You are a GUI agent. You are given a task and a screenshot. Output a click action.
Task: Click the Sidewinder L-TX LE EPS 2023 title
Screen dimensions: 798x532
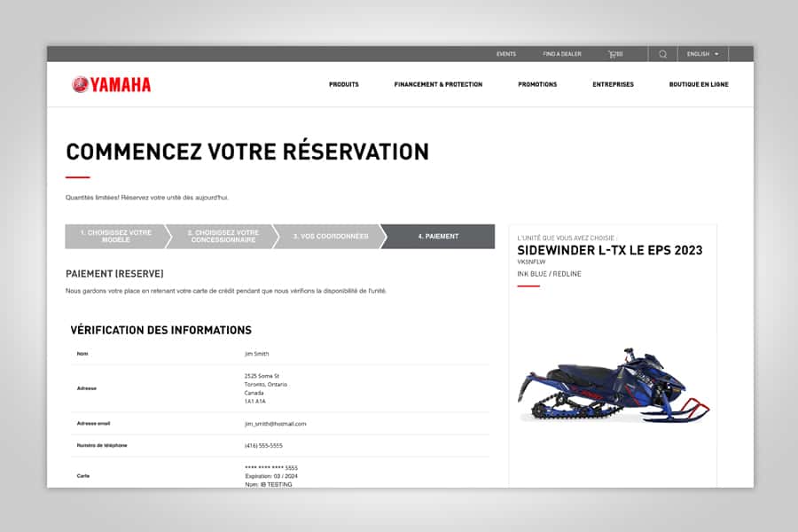tap(610, 250)
